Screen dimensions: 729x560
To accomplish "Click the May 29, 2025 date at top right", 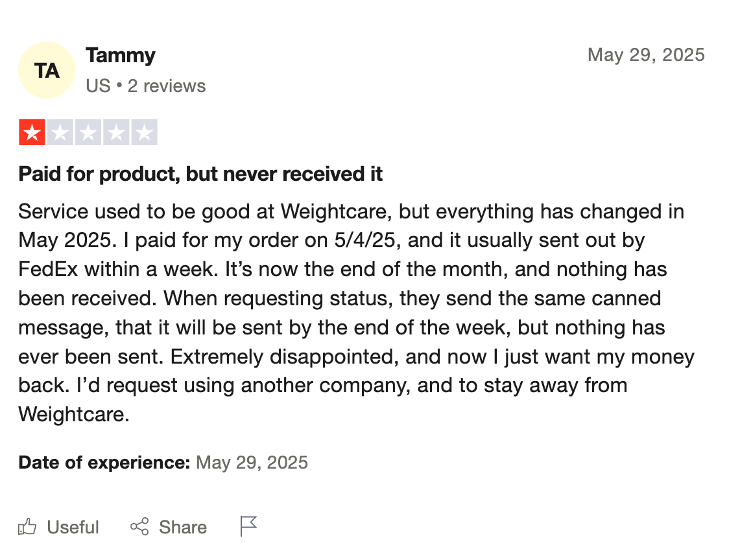I will coord(646,55).
